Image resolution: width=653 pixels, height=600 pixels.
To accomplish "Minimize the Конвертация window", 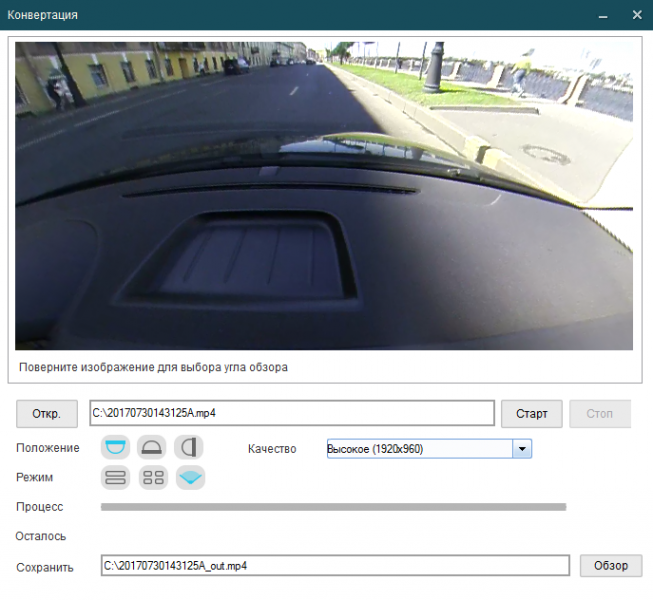I will (x=603, y=15).
